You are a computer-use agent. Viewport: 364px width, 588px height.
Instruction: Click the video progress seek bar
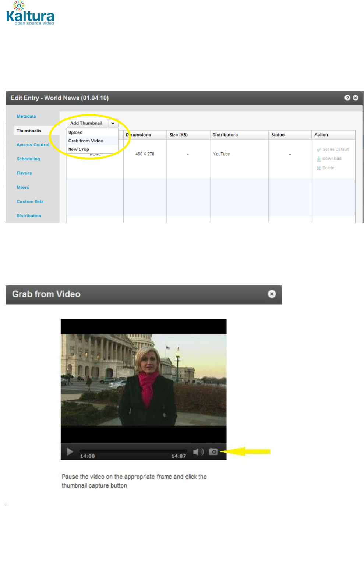coord(133,451)
